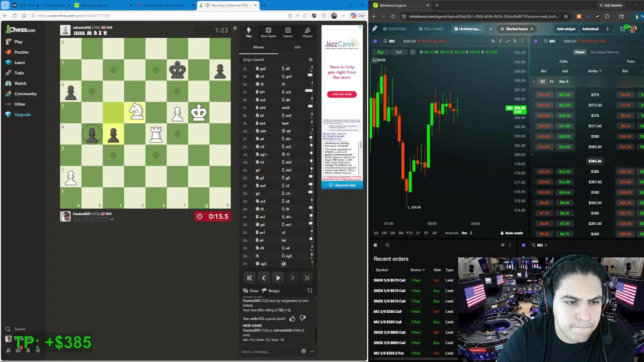Image resolution: width=644 pixels, height=362 pixels.
Task: Open the POSITIONS tab in Robinhood Legend
Action: pos(393,29)
